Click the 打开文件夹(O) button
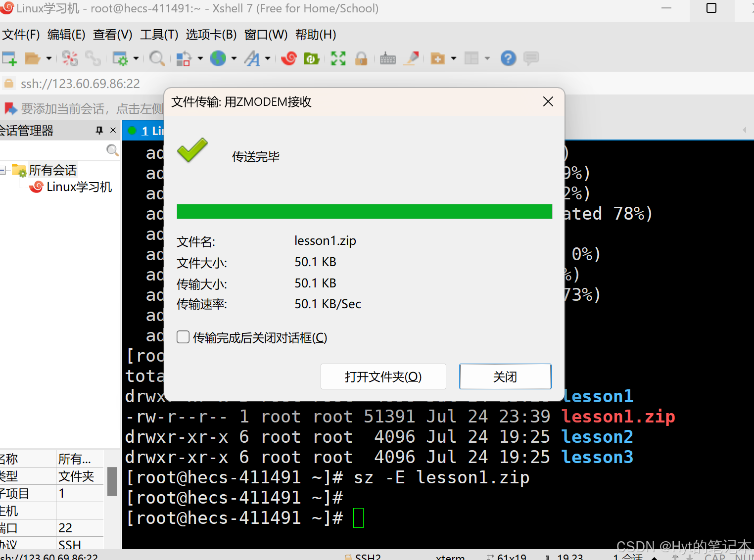The width and height of the screenshot is (754, 560). (x=383, y=377)
